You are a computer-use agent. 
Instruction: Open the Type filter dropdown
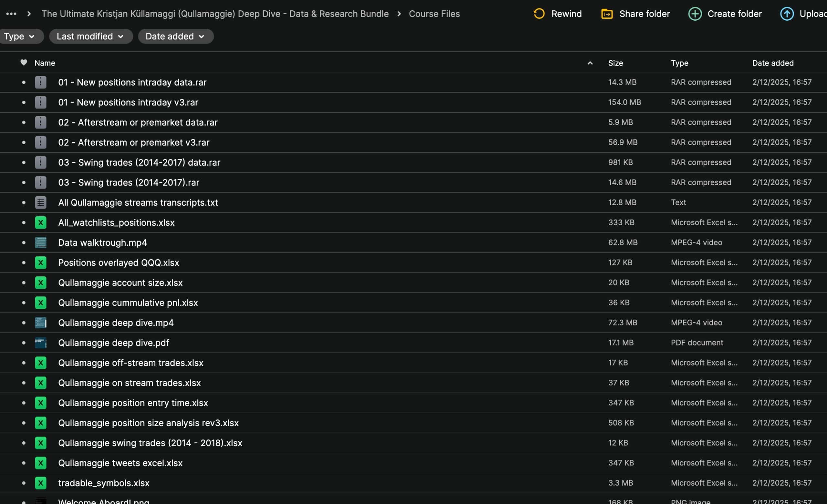[x=19, y=36]
